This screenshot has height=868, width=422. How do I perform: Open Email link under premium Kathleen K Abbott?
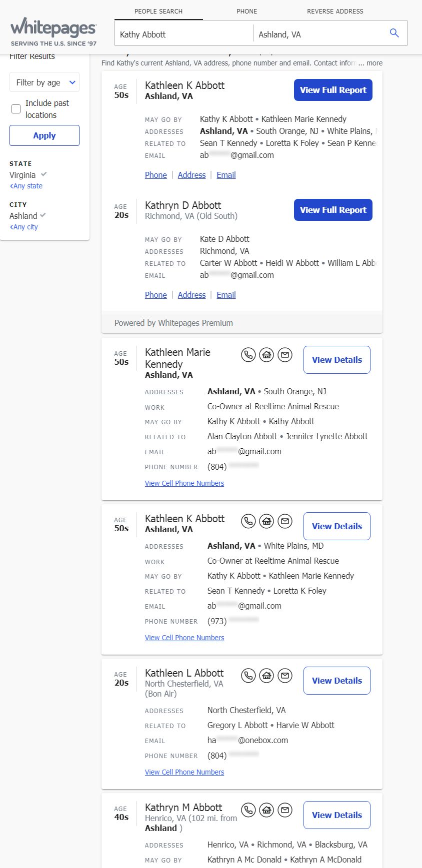(226, 175)
